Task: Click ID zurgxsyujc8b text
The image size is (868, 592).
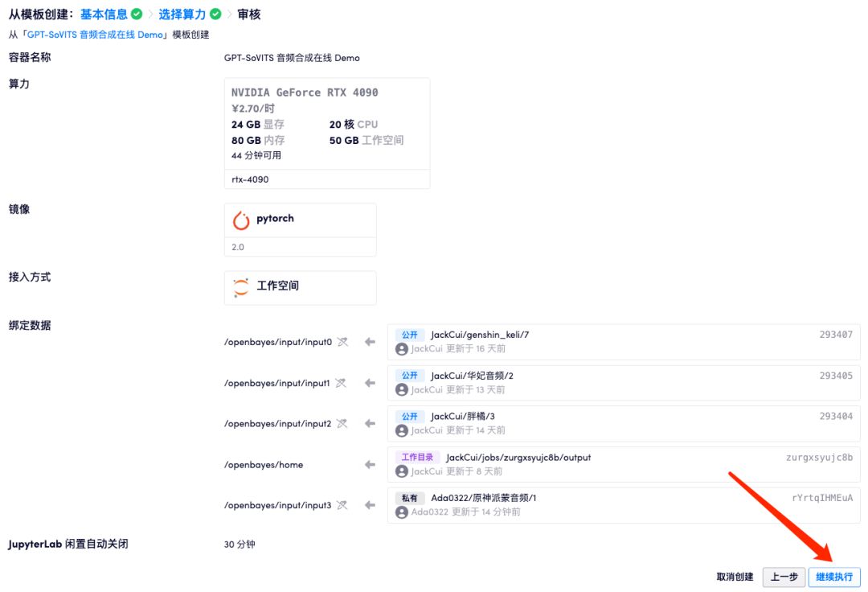Action: (x=819, y=458)
